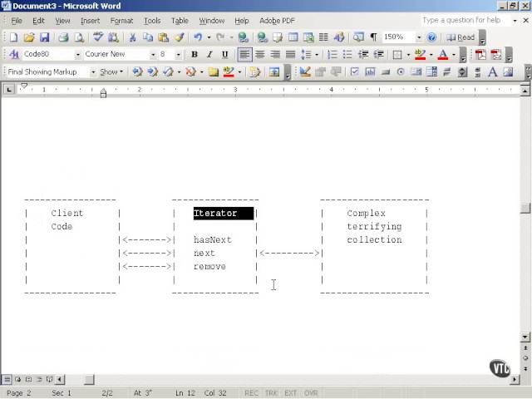Viewport: 532px width, 399px height.
Task: Insert a new comment
Action: [x=214, y=72]
